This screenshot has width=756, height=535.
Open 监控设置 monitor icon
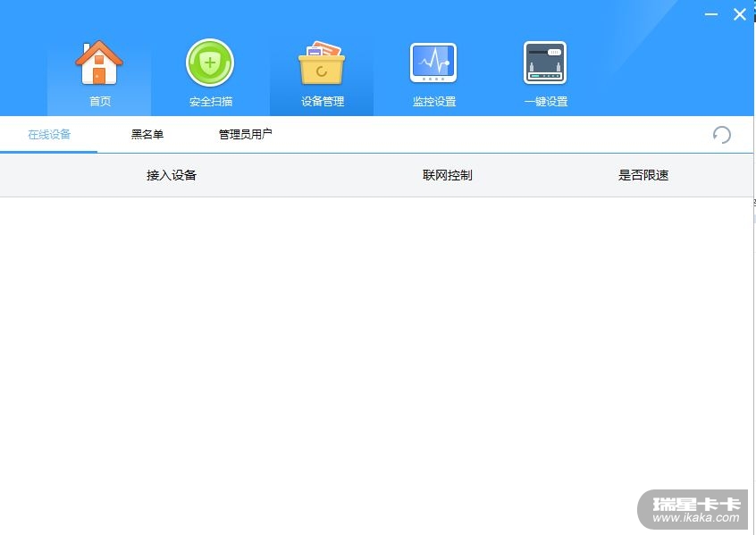[433, 63]
